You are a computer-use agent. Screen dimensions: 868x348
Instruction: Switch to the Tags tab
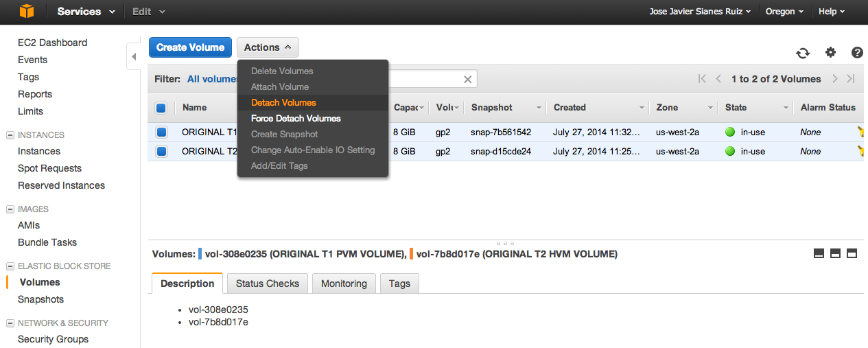pos(399,283)
